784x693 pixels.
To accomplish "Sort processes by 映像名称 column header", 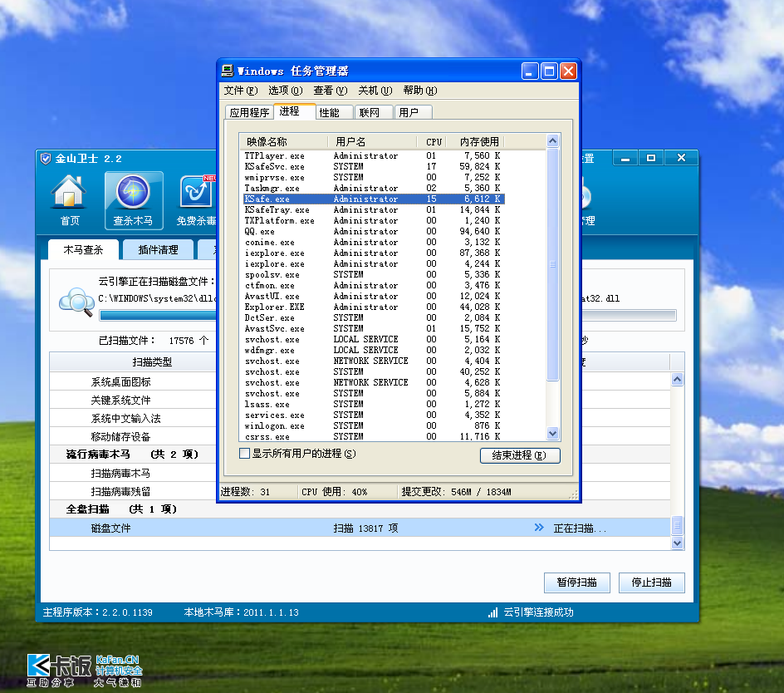I will click(283, 141).
